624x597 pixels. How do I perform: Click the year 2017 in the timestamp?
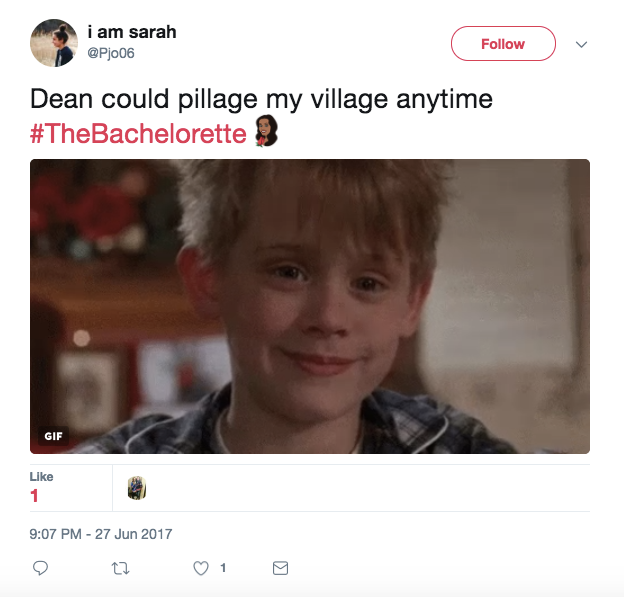click(156, 534)
